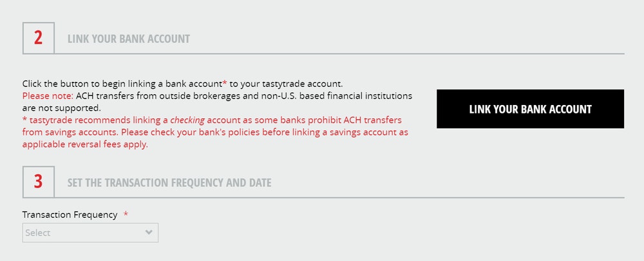
Task: Click the red asterisk after 'bank account'
Action: (x=225, y=83)
